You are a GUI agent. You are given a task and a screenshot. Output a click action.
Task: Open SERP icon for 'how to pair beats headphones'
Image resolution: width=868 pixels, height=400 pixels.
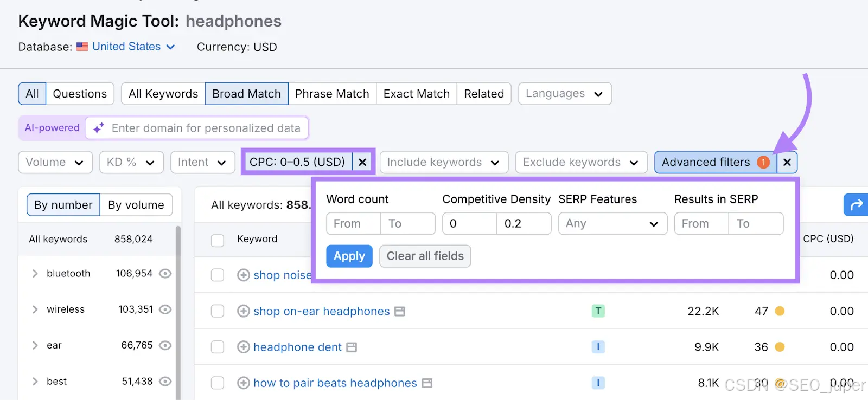[427, 383]
